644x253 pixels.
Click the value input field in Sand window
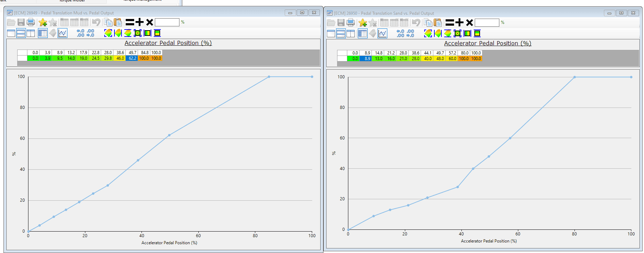[487, 22]
